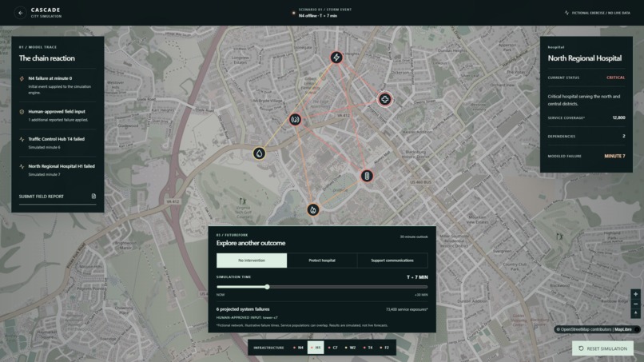Viewport: 644px width, 362px height.
Task: Open the Human-approved field input trace entry
Action: point(58,115)
